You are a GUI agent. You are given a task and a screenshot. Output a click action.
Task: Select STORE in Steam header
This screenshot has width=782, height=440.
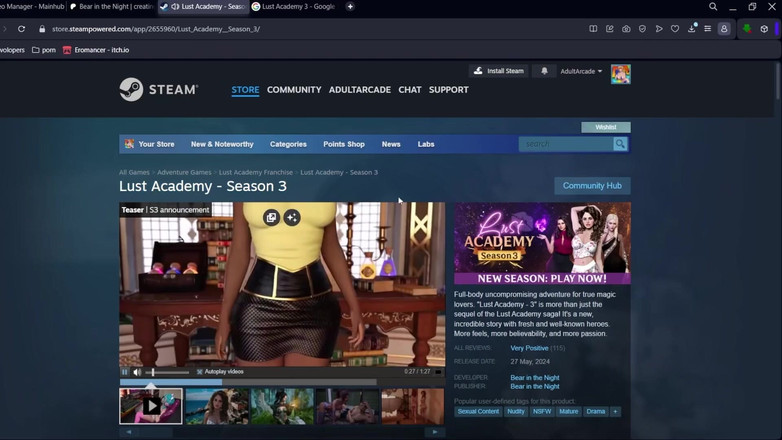tap(245, 90)
